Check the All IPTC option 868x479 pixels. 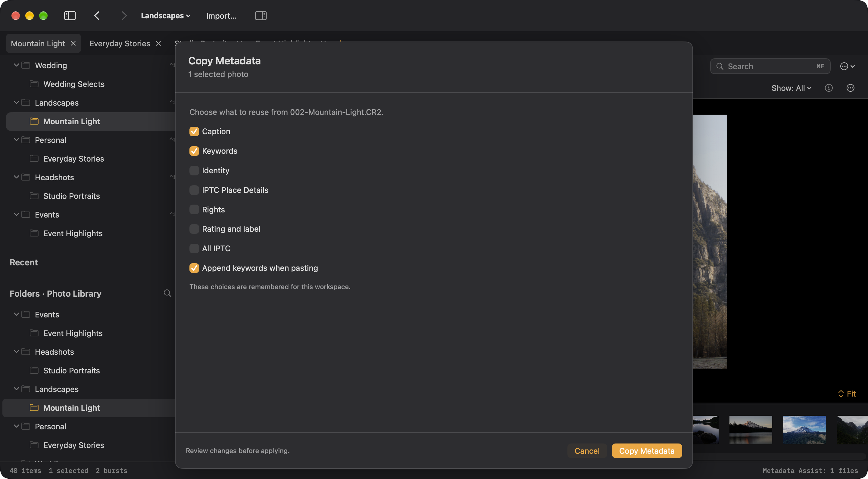tap(194, 249)
